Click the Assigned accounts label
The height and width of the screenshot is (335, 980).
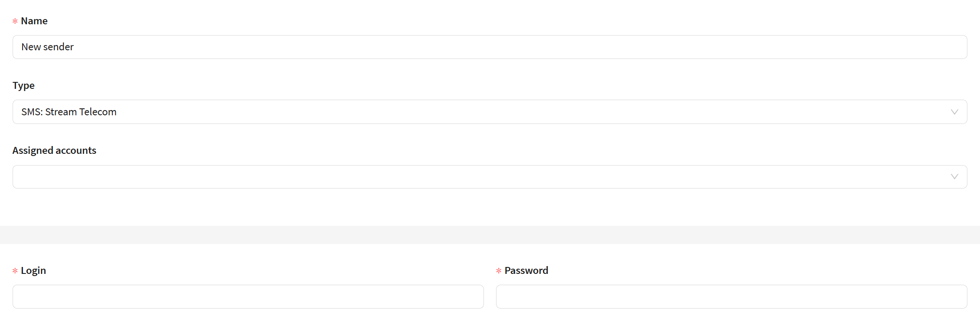(x=54, y=150)
